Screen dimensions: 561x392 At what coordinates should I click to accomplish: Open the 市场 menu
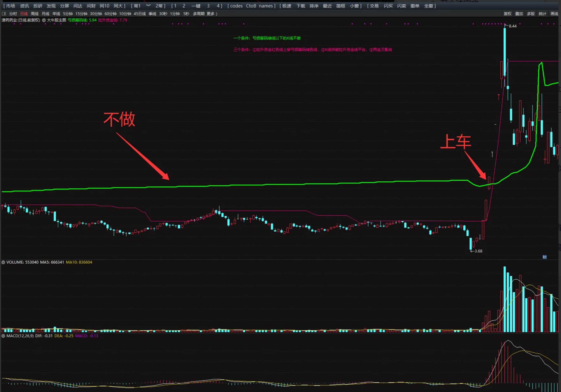tap(11, 6)
